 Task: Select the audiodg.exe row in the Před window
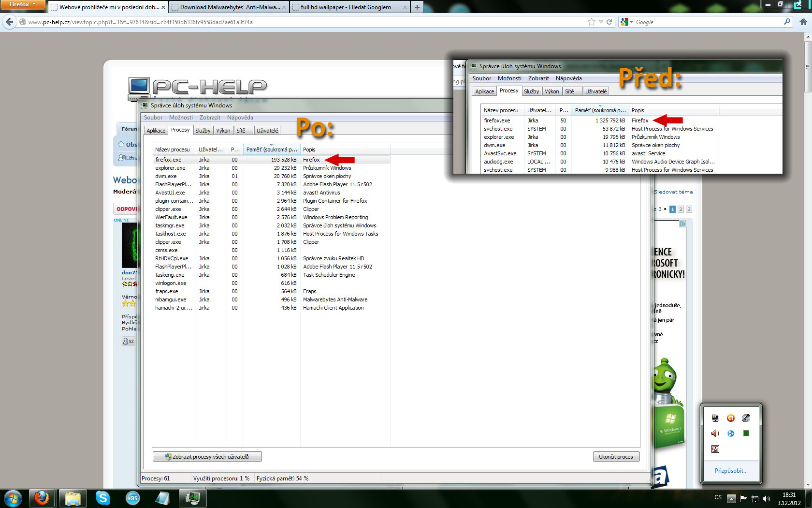pos(600,162)
